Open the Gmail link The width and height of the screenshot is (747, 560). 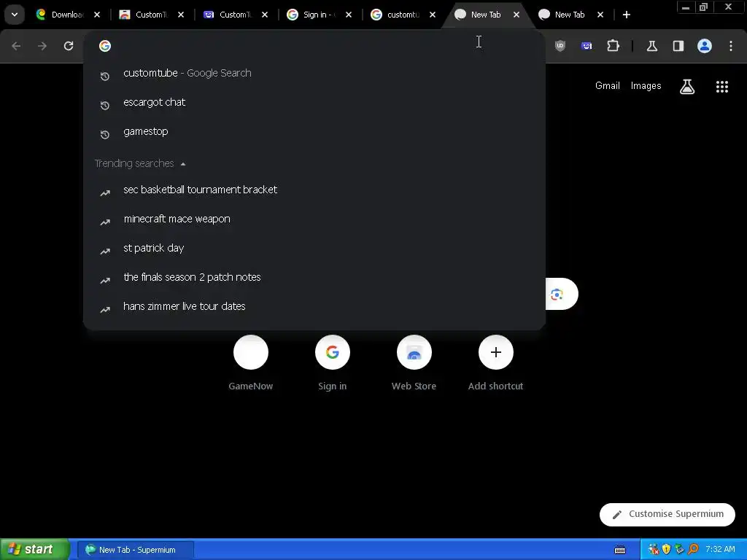coord(608,86)
